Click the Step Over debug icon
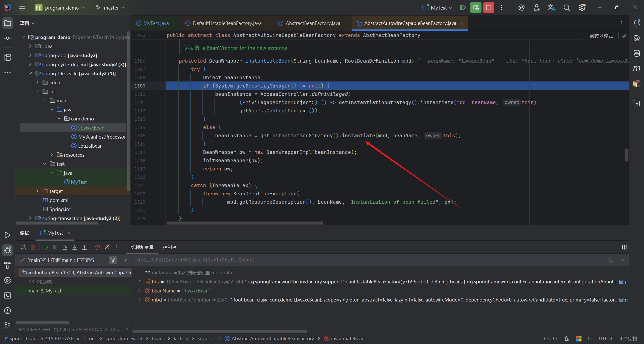Screen dimensions: 644x344 (x=65, y=247)
